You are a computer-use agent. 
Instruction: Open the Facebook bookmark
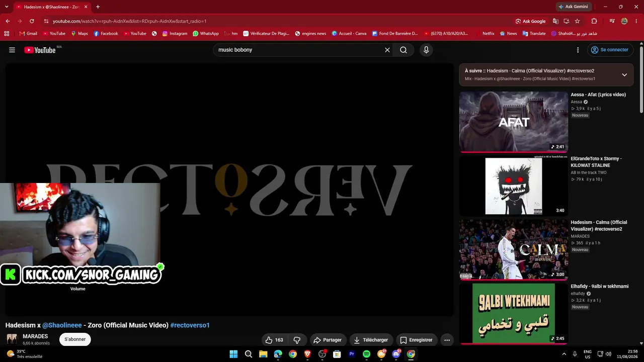tap(106, 34)
